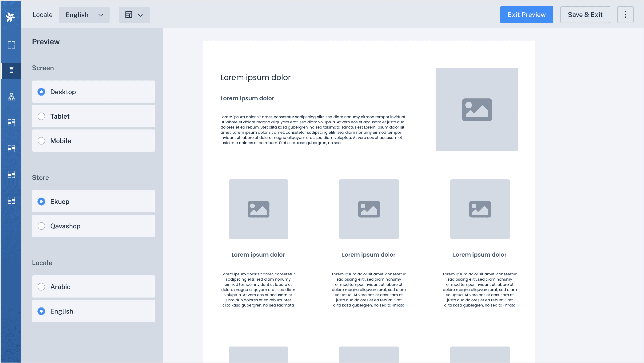Click the third grid sidebar icon
The image size is (644, 363).
click(x=11, y=149)
